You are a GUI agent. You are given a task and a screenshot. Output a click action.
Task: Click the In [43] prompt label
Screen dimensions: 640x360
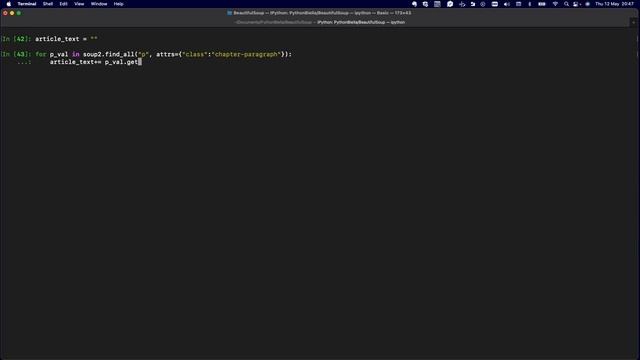pyautogui.click(x=16, y=54)
